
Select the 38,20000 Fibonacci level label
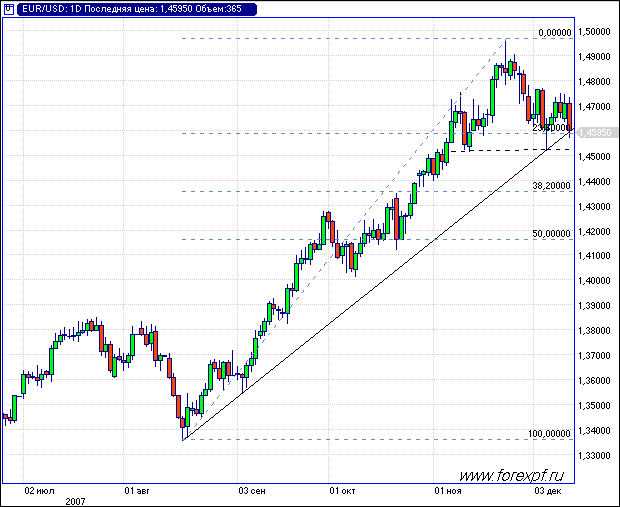point(551,186)
